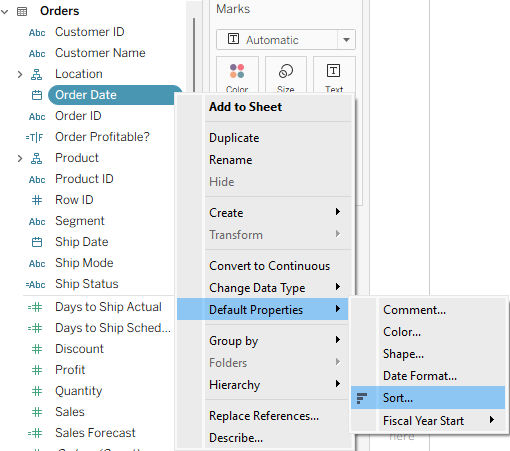This screenshot has height=451, width=510.
Task: Click the Abc icon beside Ship Mode
Action: point(37,264)
